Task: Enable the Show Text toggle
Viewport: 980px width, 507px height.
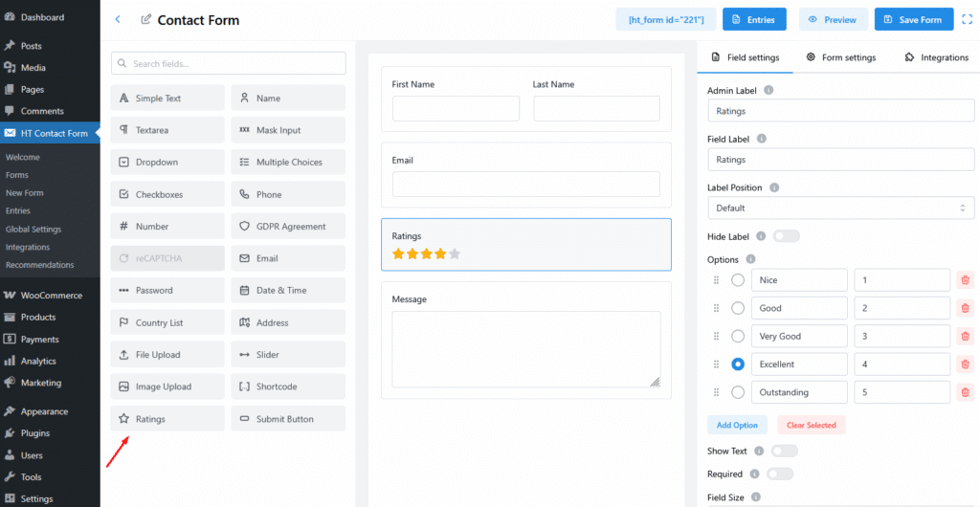Action: (784, 451)
